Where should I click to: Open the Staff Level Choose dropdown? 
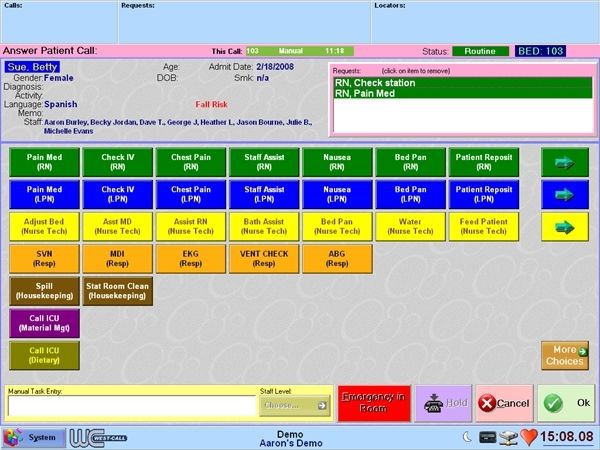(295, 405)
